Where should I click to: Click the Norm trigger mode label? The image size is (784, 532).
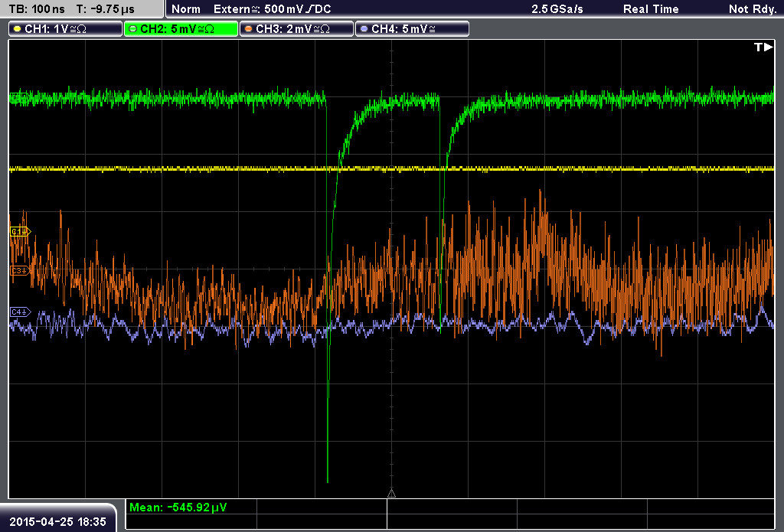click(186, 9)
